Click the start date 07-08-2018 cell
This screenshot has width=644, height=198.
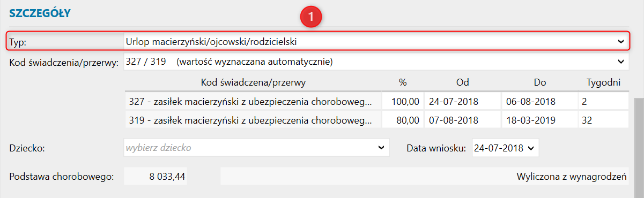tap(462, 120)
